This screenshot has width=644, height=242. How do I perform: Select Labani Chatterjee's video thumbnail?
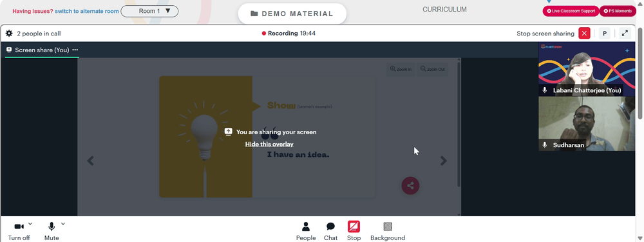587,69
